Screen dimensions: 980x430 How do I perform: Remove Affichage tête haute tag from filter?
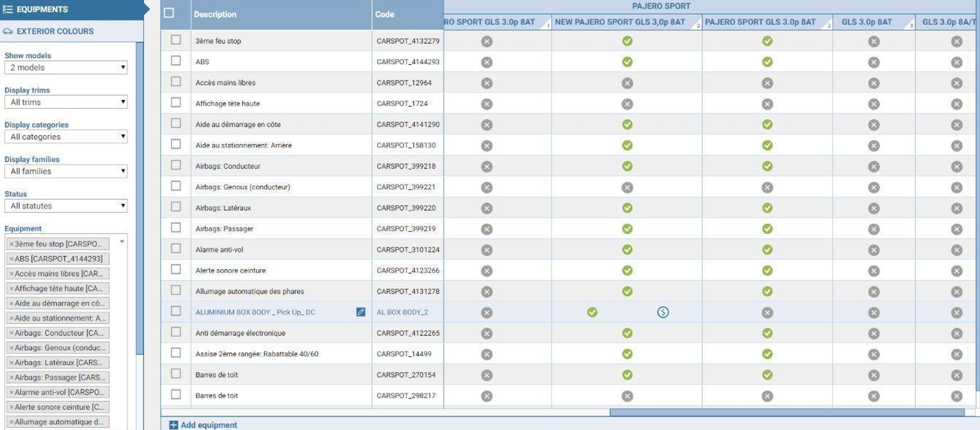11,289
